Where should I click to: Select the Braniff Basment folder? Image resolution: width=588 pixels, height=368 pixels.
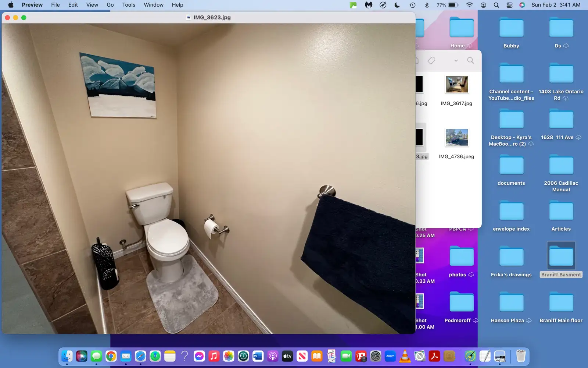click(x=561, y=260)
